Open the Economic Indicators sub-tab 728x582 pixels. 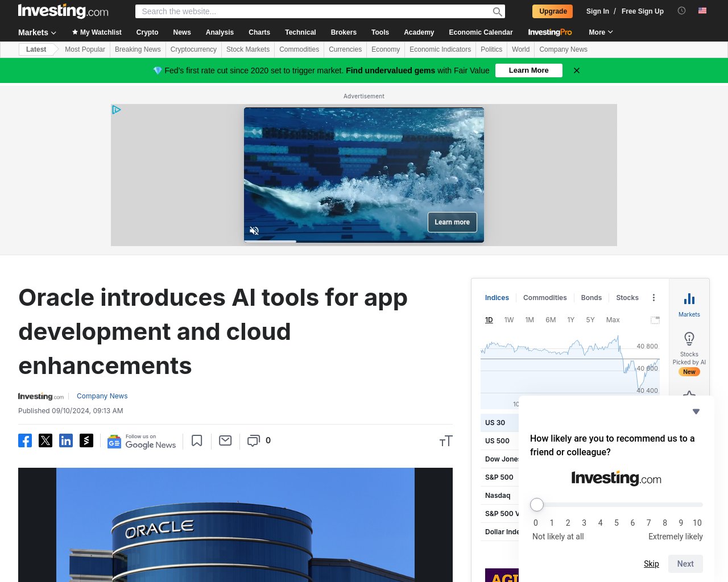440,49
